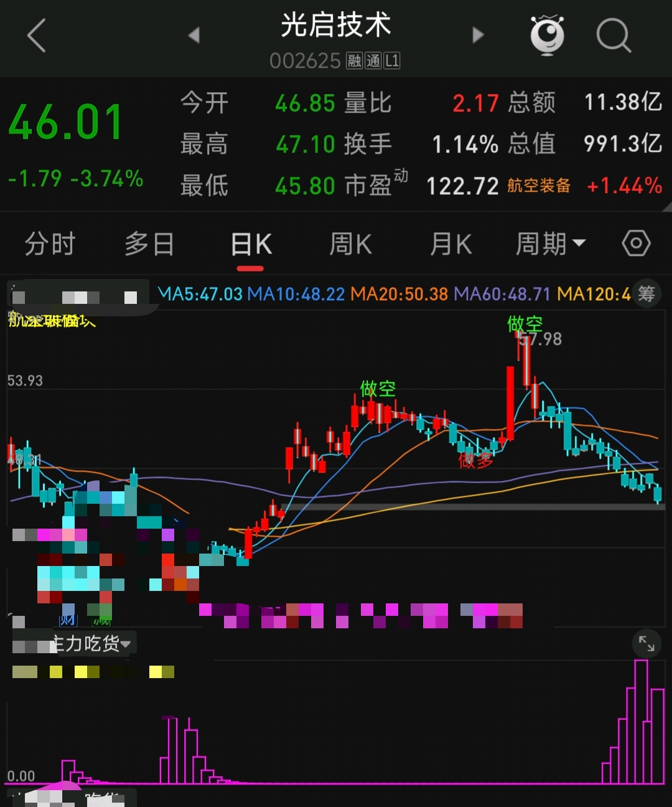Screen dimensions: 672x807
Task: Tap market cap value 991.3亿
Action: coord(623,144)
